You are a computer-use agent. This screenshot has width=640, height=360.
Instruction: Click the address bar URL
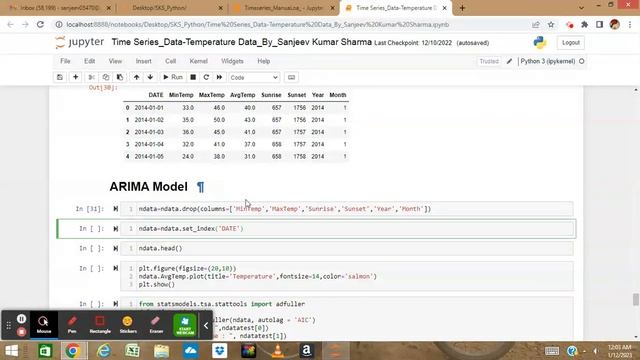tap(257, 24)
